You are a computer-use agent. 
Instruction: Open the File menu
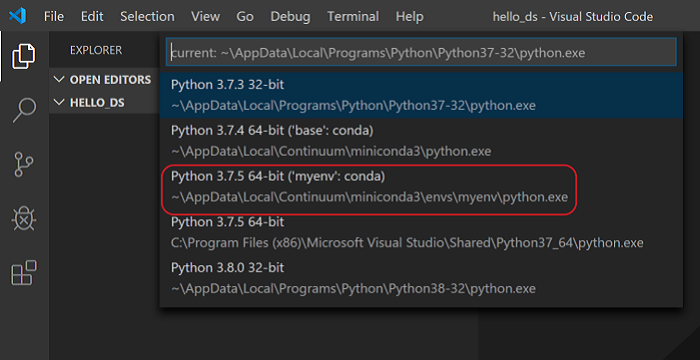[x=54, y=17]
